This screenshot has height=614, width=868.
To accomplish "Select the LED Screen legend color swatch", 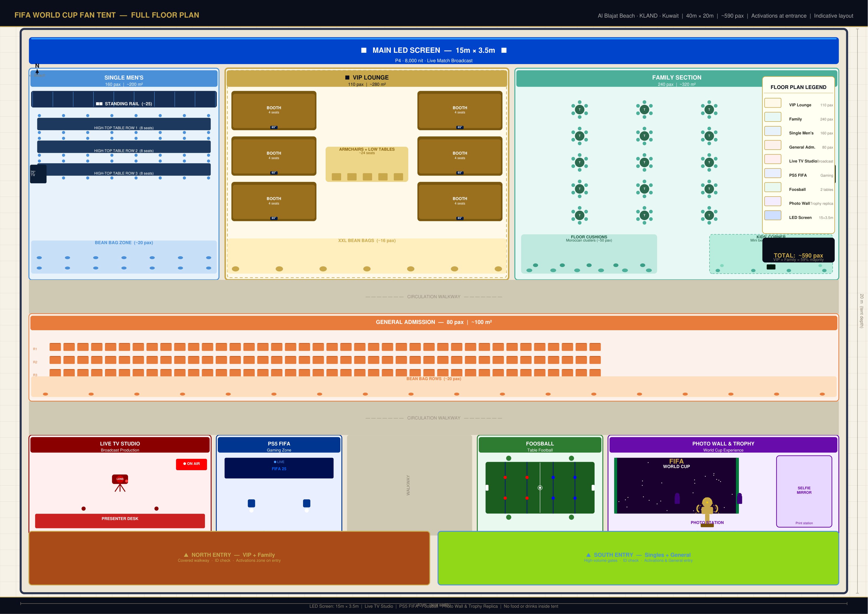I will [773, 215].
